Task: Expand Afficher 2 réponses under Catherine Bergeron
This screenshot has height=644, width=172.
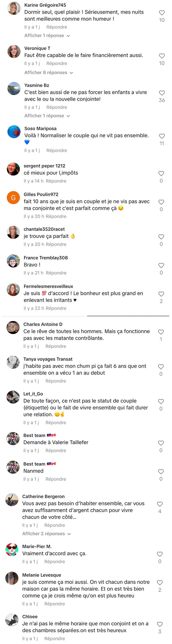Action: coord(47,534)
